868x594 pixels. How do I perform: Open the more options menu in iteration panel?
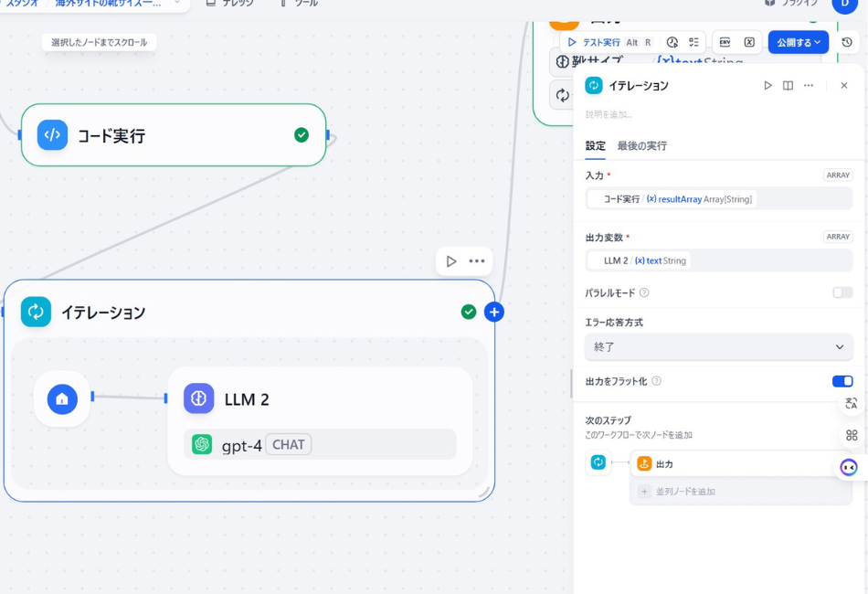point(808,85)
